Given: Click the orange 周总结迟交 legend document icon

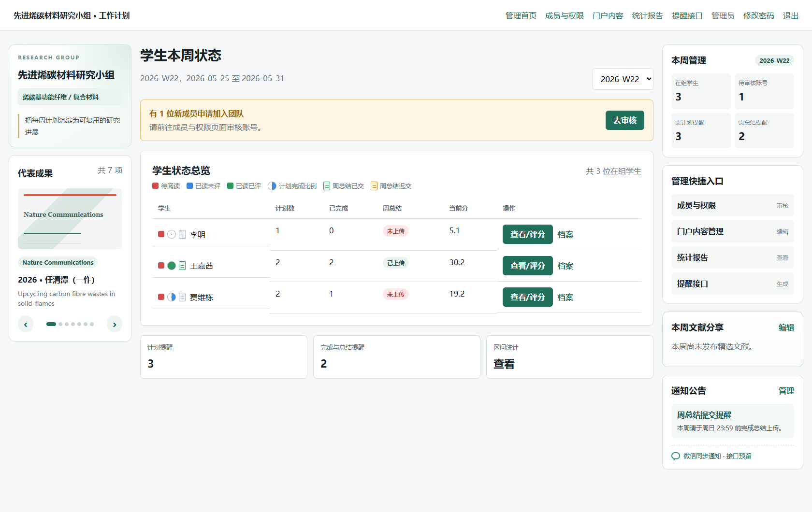Looking at the screenshot, I should pos(374,186).
